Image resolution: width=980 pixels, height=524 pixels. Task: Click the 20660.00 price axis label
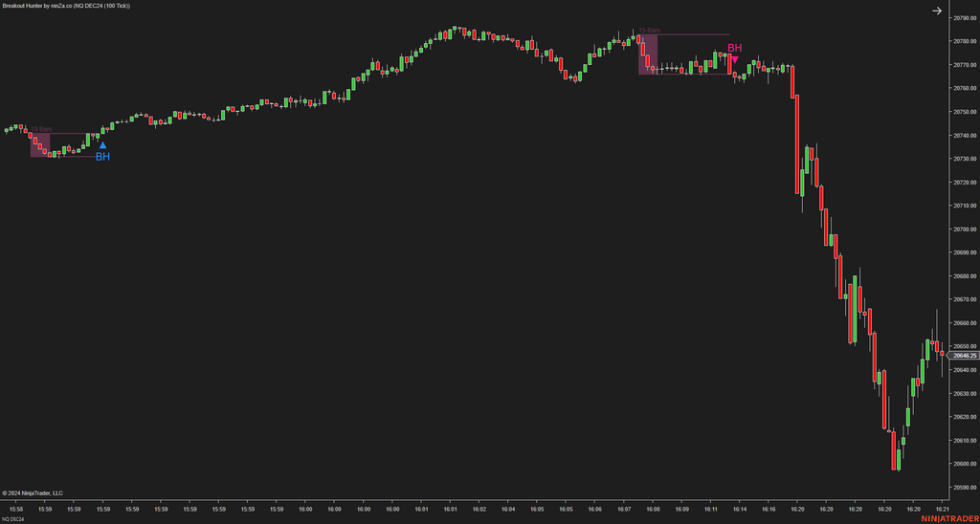click(x=965, y=323)
